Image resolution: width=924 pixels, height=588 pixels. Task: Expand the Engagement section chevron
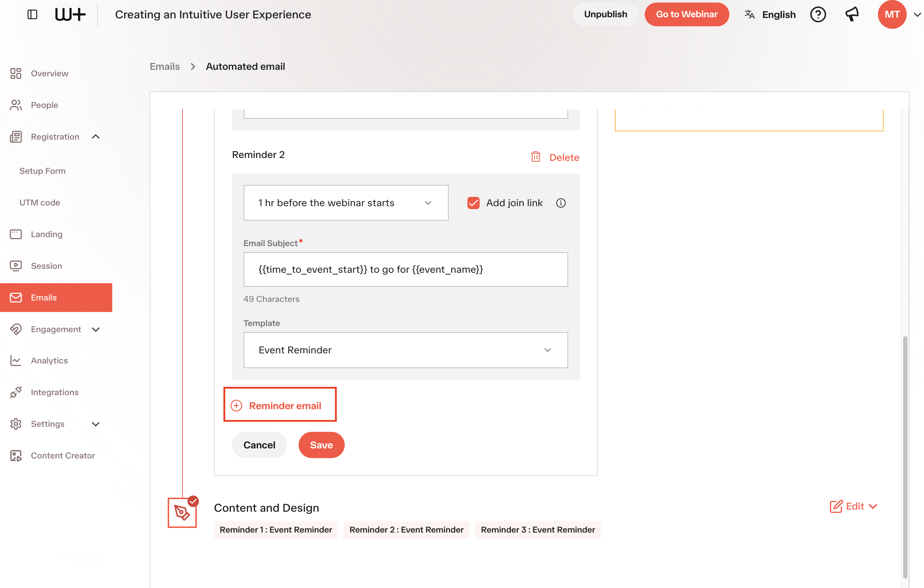(x=96, y=329)
